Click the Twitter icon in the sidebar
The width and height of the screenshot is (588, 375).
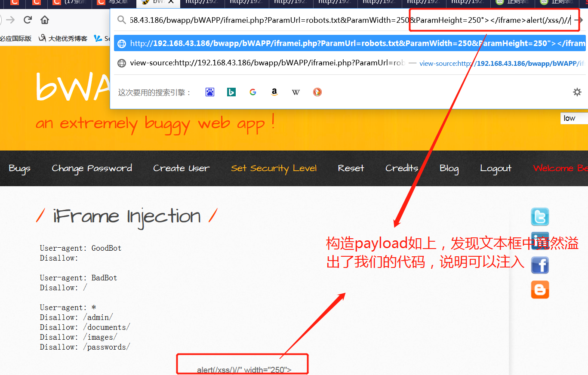point(540,217)
